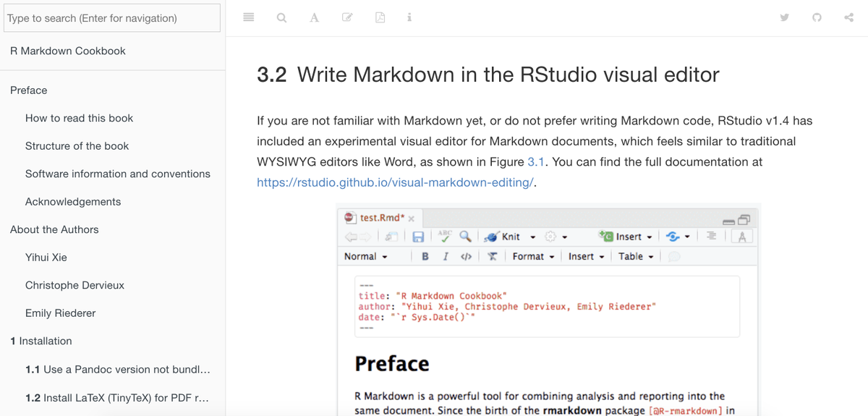
Task: Click the green Insert chunk button in the figure
Action: coord(626,237)
